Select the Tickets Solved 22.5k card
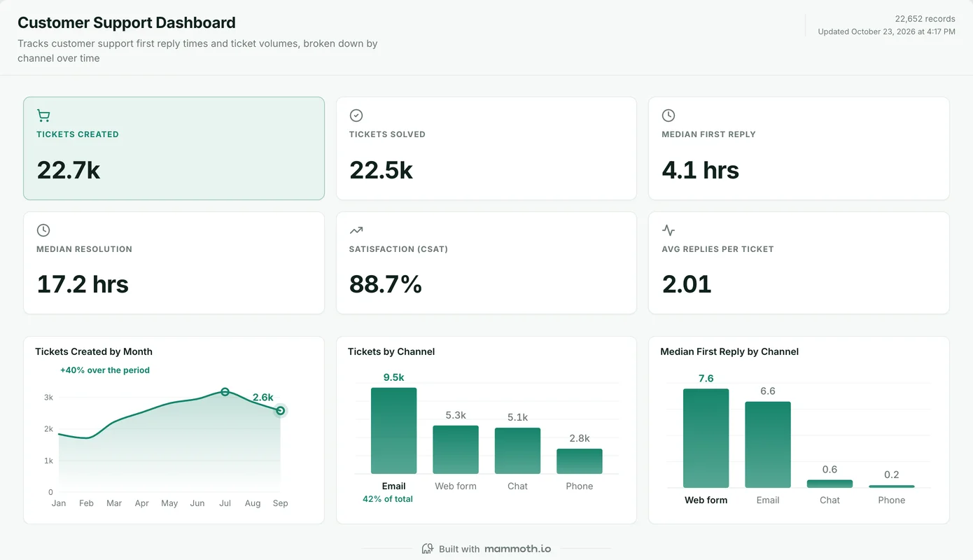 click(486, 148)
